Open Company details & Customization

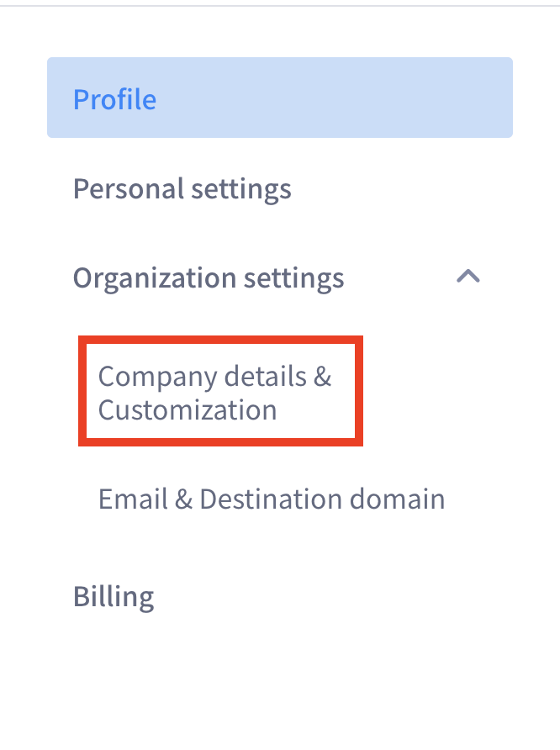(x=215, y=393)
